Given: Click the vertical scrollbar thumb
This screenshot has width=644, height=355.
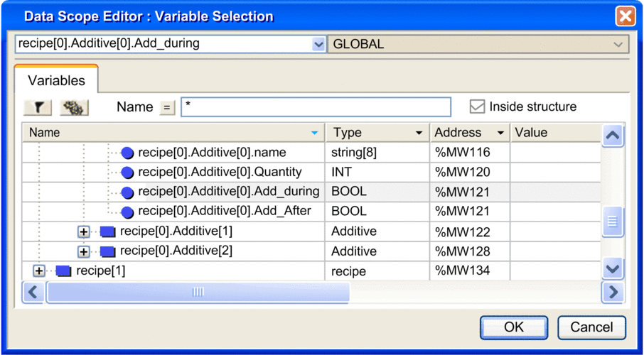Looking at the screenshot, I should pyautogui.click(x=613, y=222).
